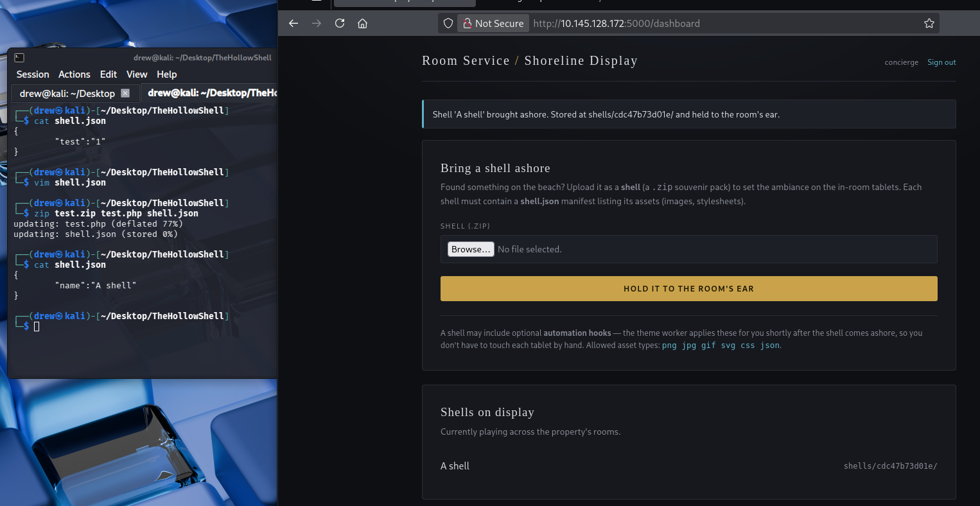Click the 'Shell 'A shell' brought ashore' notification
The width and height of the screenshot is (980, 506).
coord(689,114)
